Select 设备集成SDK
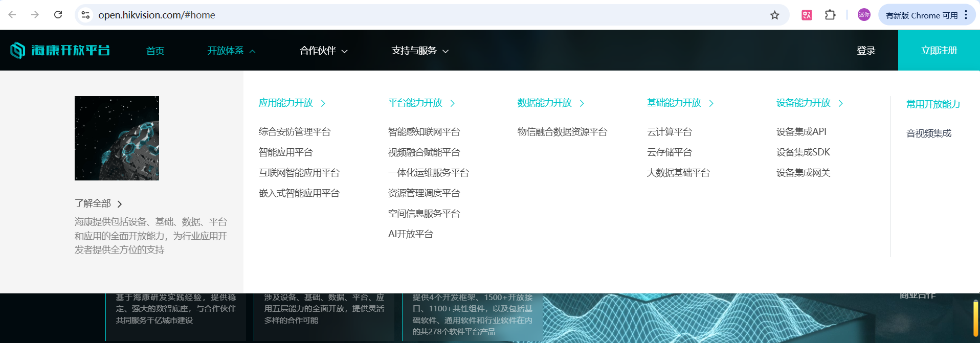 coord(803,152)
